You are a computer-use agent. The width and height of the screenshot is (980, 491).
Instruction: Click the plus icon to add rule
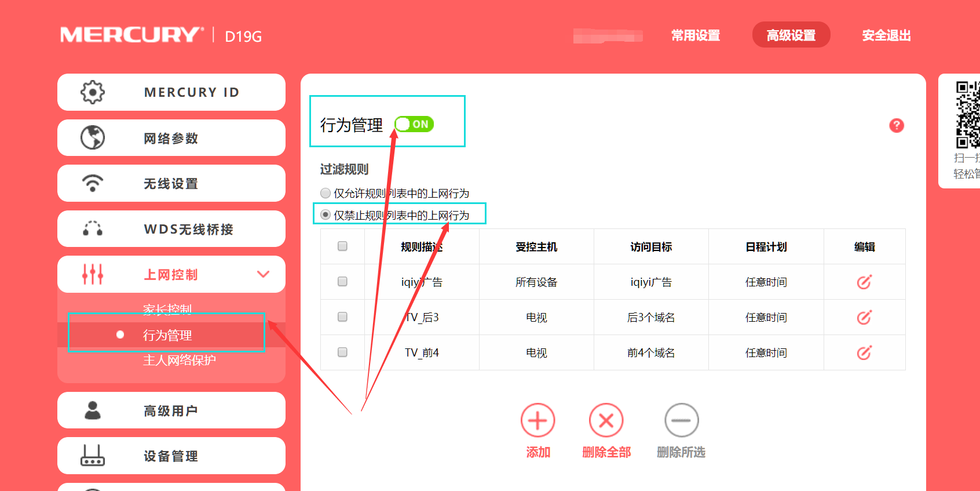click(537, 420)
